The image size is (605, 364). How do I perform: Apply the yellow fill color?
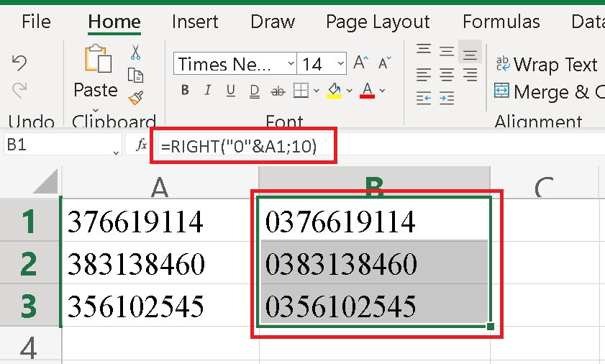[334, 91]
